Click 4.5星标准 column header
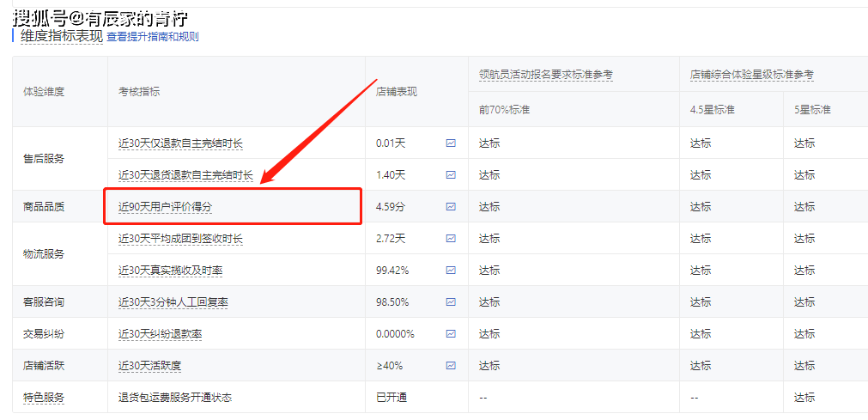The width and height of the screenshot is (868, 420). point(713,109)
